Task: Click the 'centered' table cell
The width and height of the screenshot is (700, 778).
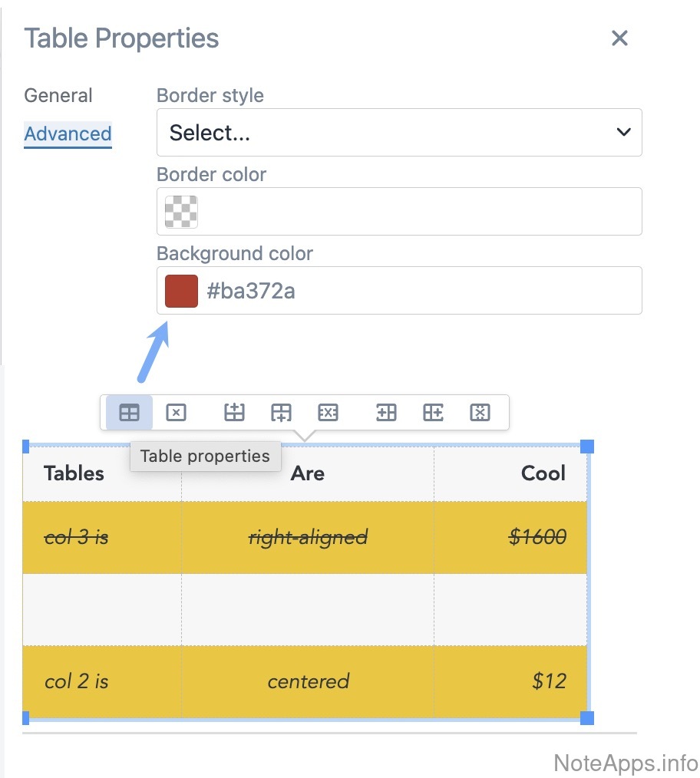Action: tap(308, 681)
